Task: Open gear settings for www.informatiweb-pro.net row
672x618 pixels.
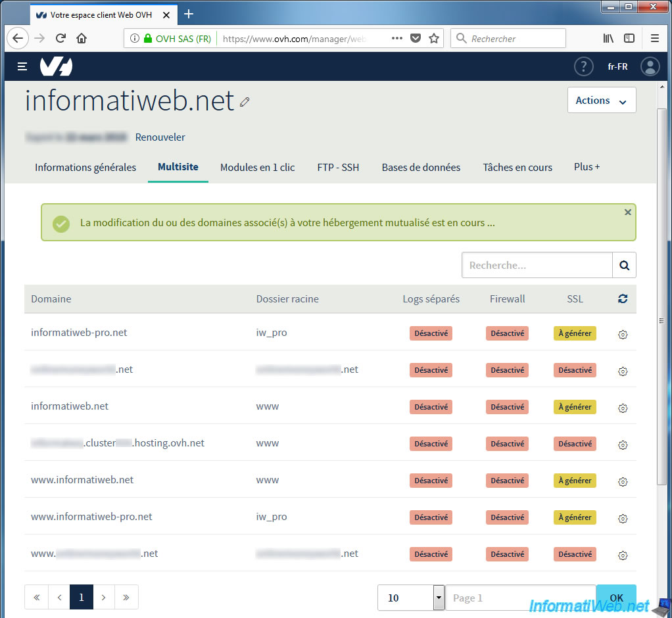Action: 623,519
